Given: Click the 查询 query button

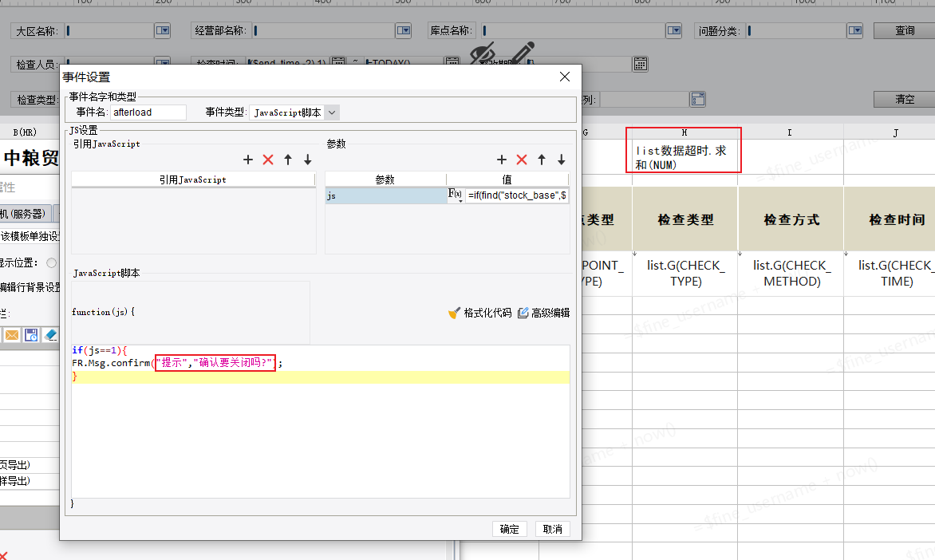Looking at the screenshot, I should tap(904, 30).
